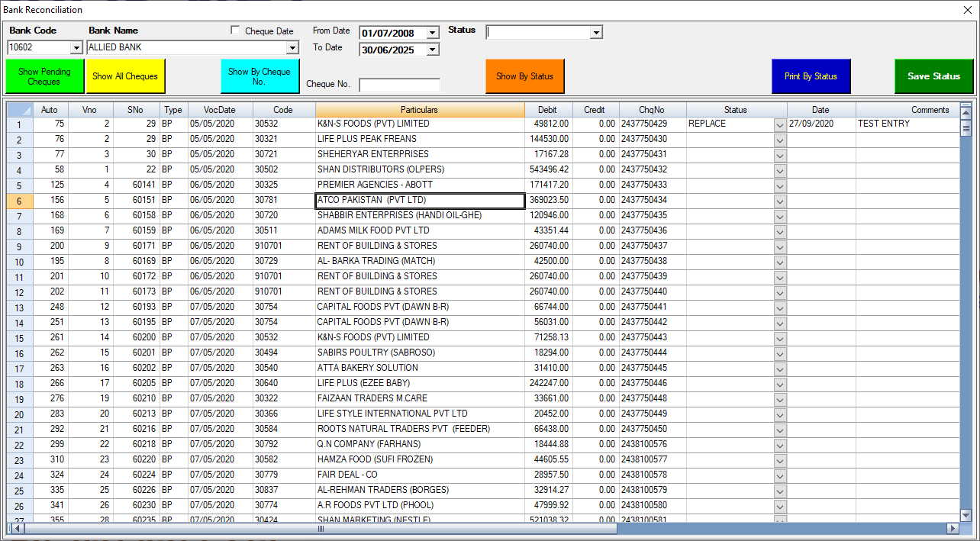Expand status dropdown for ATCO PAKISTAN row
This screenshot has height=541, width=980.
780,201
